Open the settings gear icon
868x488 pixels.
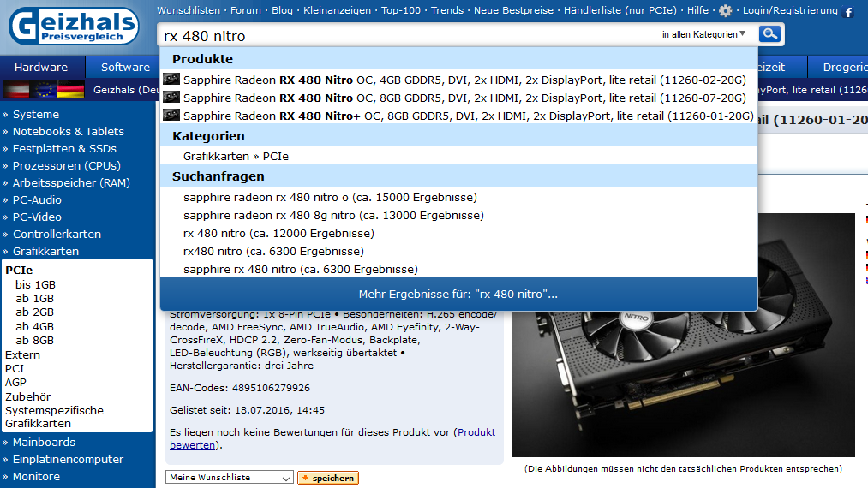[725, 10]
